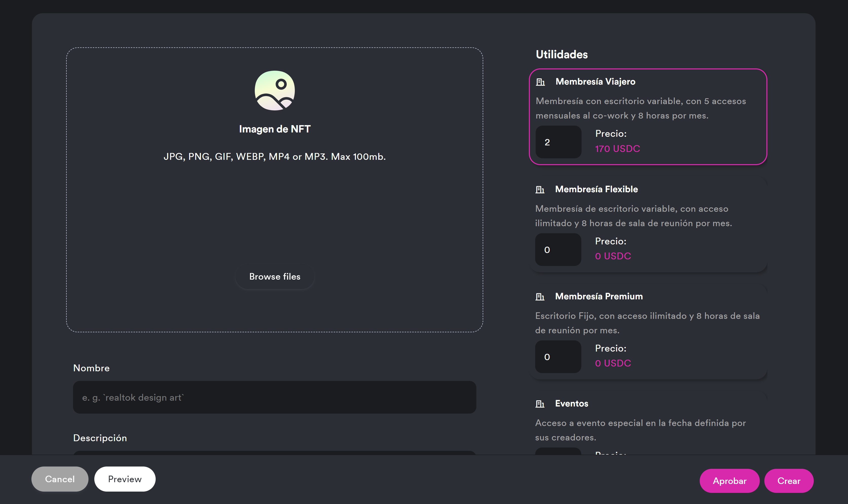Select the Membresía Flexible card title
This screenshot has height=504, width=848.
point(597,189)
